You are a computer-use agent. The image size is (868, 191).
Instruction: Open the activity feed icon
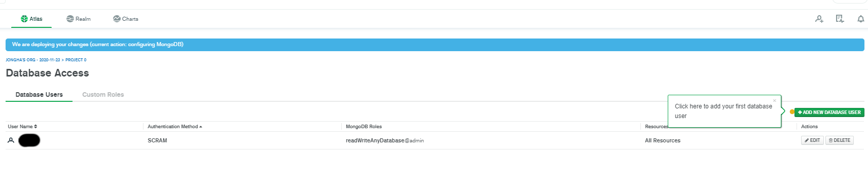840,19
